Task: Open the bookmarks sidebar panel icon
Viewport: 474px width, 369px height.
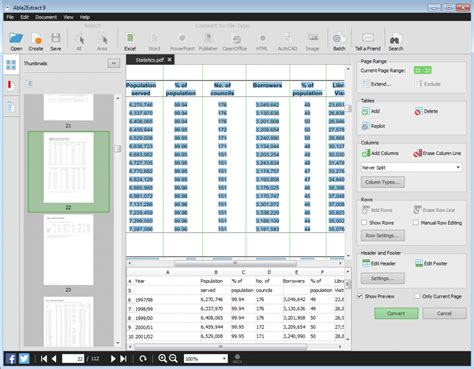Action: [x=10, y=85]
